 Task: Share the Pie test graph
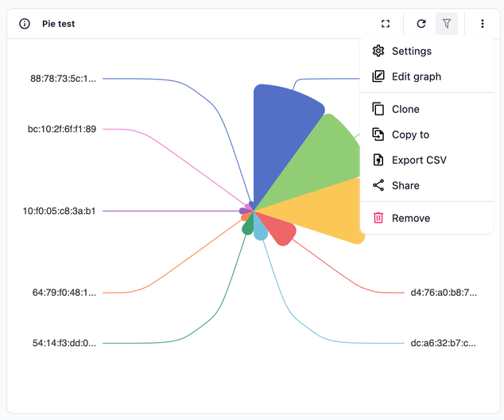[x=405, y=185]
